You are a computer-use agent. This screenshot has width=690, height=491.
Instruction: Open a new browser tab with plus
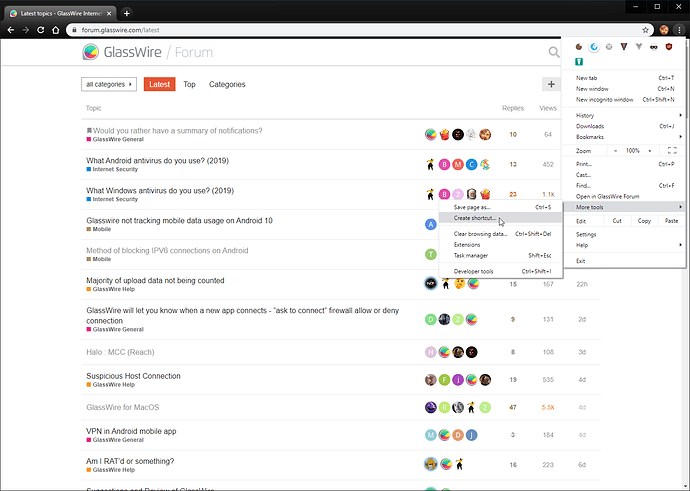click(127, 12)
